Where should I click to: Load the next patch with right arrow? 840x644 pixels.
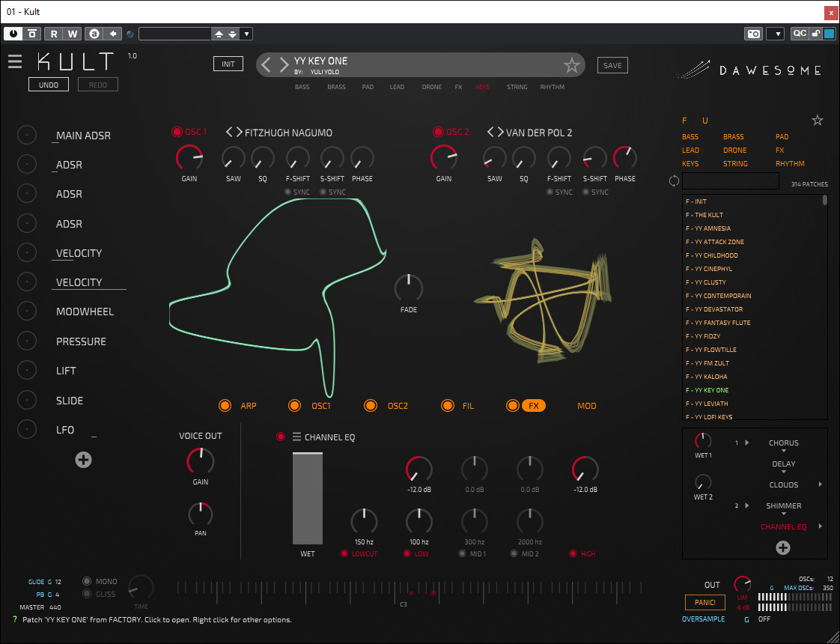284,65
